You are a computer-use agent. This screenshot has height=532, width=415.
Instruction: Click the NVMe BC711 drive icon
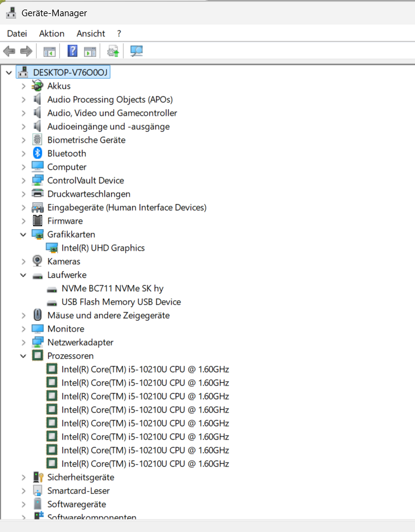click(x=52, y=290)
